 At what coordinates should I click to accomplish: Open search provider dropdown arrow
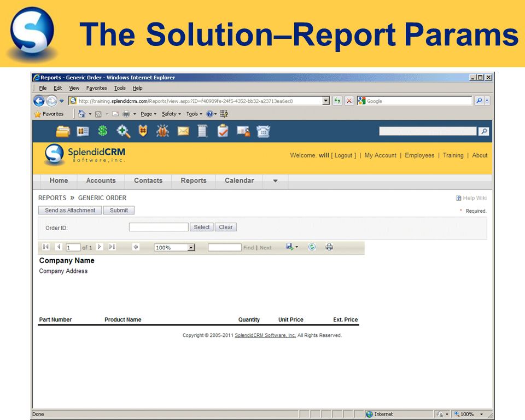(x=487, y=101)
